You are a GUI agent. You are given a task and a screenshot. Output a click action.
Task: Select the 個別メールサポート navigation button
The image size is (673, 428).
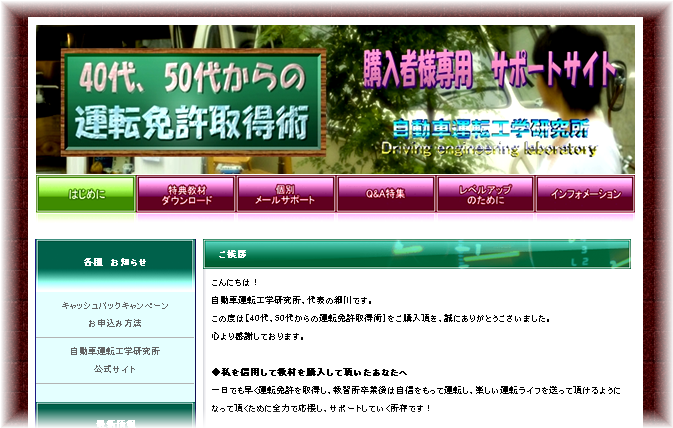pyautogui.click(x=286, y=194)
